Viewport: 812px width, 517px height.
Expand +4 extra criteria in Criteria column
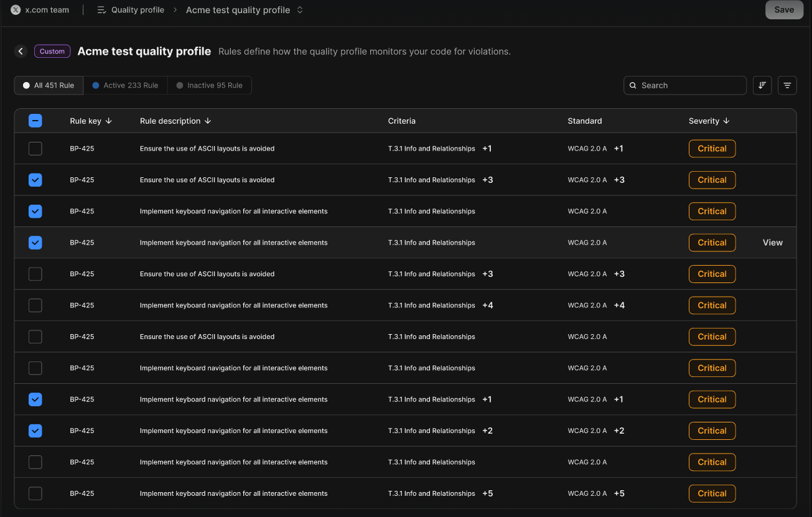[488, 305]
